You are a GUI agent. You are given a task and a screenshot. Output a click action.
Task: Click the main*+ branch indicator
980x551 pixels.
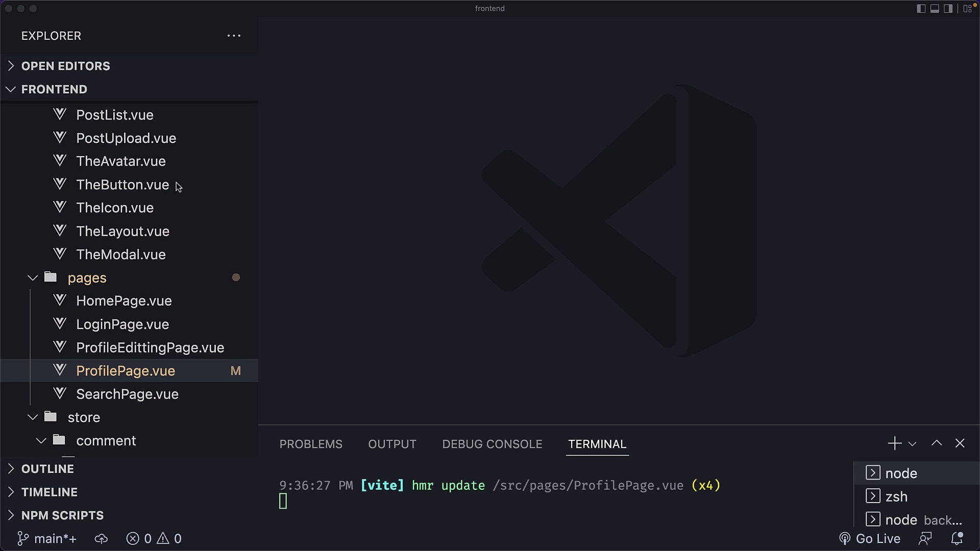tap(46, 538)
